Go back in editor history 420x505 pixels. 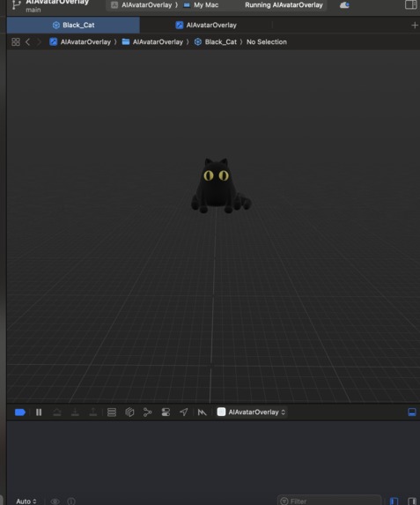[x=27, y=42]
